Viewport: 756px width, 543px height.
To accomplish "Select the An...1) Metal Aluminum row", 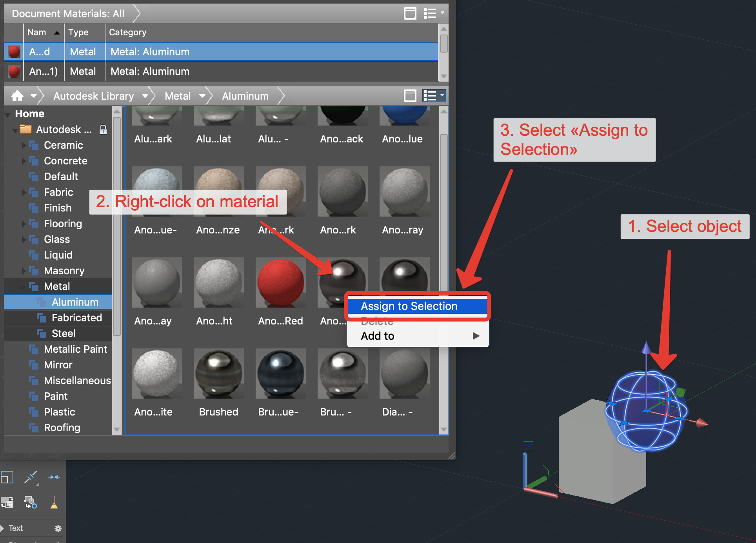I will [221, 71].
